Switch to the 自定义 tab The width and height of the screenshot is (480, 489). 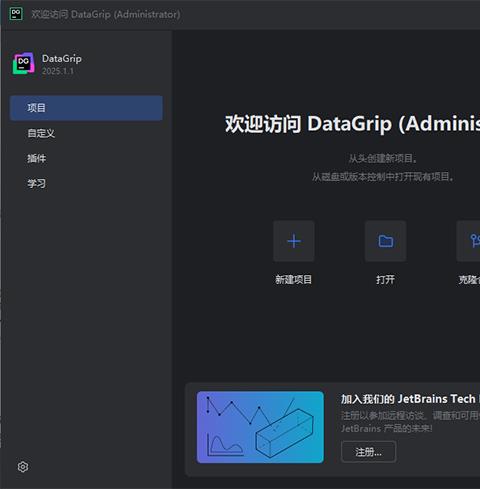pos(41,133)
